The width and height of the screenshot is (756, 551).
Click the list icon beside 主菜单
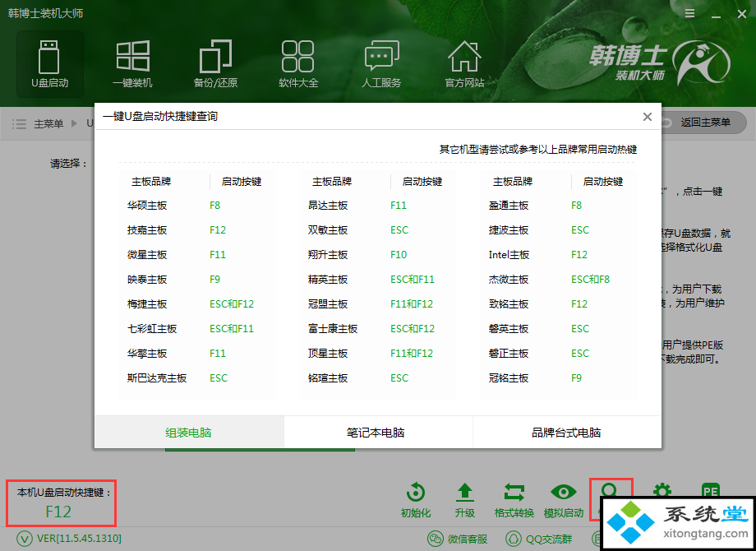(x=19, y=123)
